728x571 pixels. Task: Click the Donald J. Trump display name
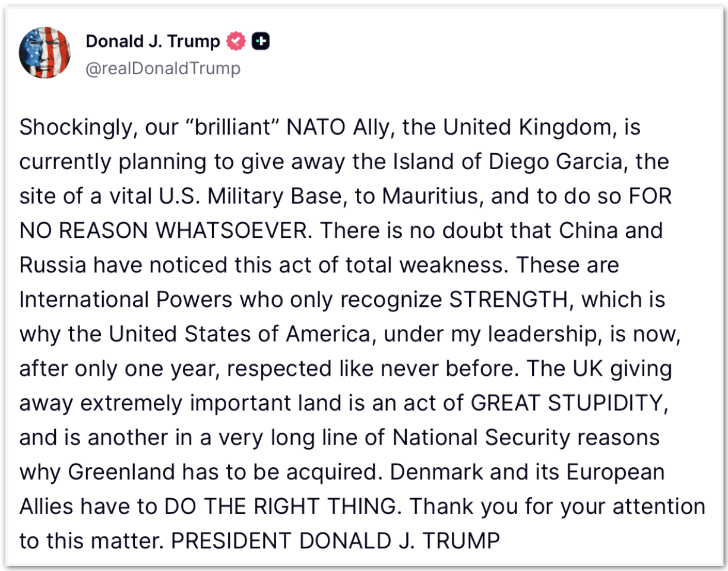click(153, 42)
